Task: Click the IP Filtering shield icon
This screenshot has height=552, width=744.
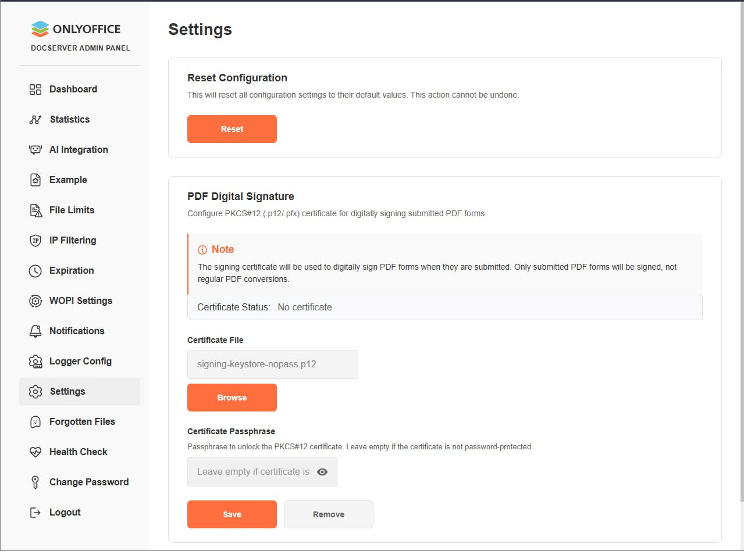Action: [x=36, y=240]
